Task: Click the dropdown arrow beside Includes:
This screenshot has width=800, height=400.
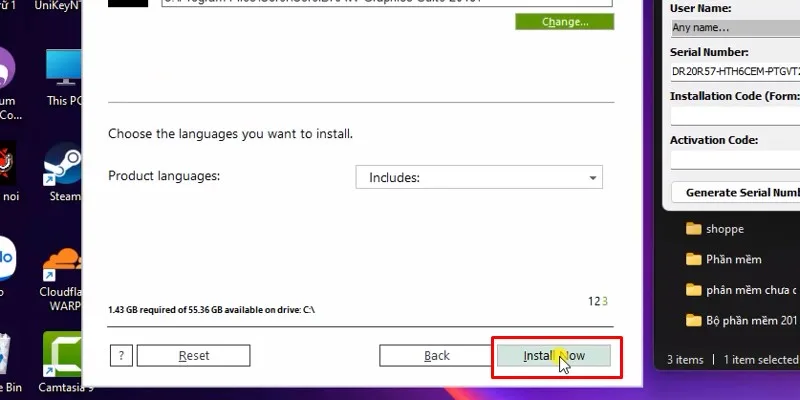Action: point(593,178)
